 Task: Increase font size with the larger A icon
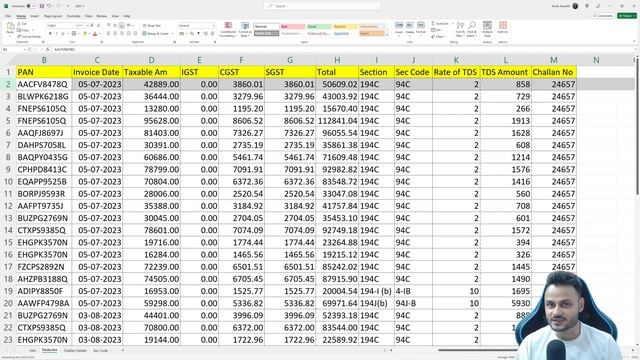pos(92,25)
